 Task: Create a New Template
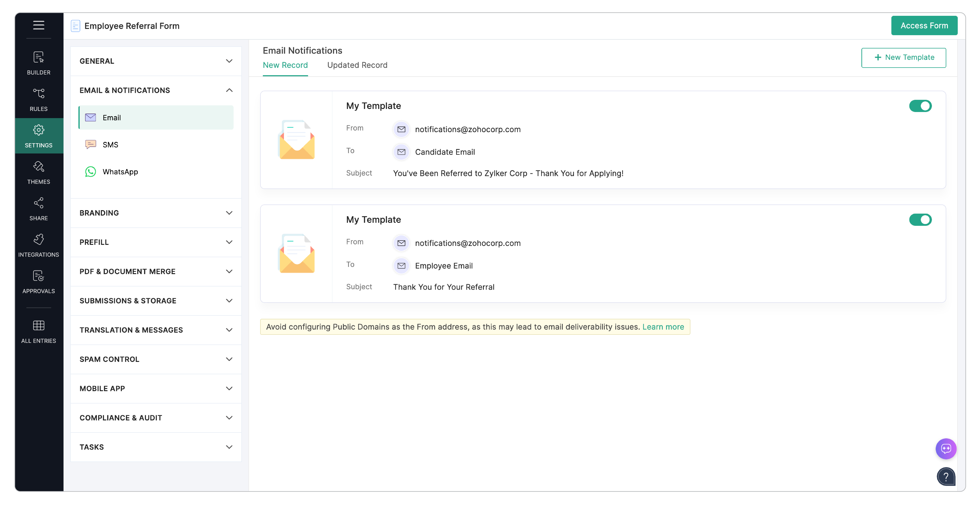coord(904,57)
